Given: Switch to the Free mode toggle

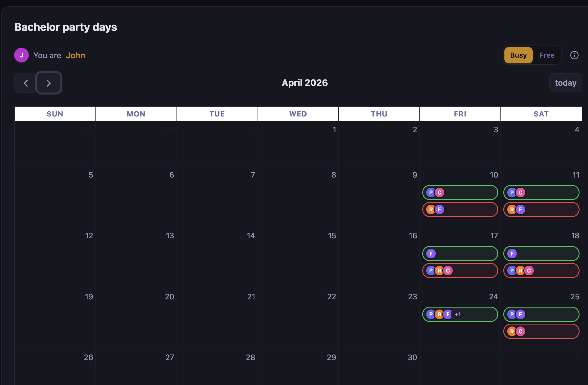Looking at the screenshot, I should tap(547, 55).
